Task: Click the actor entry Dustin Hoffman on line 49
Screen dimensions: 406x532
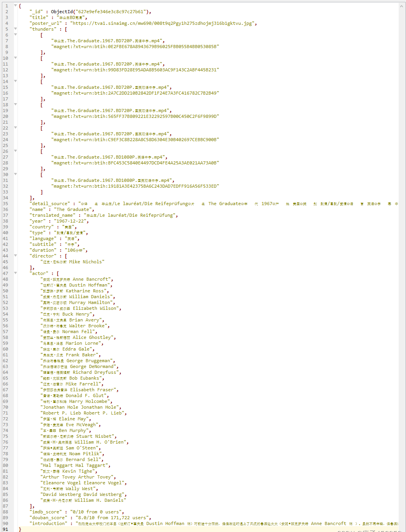Action: pos(76,285)
